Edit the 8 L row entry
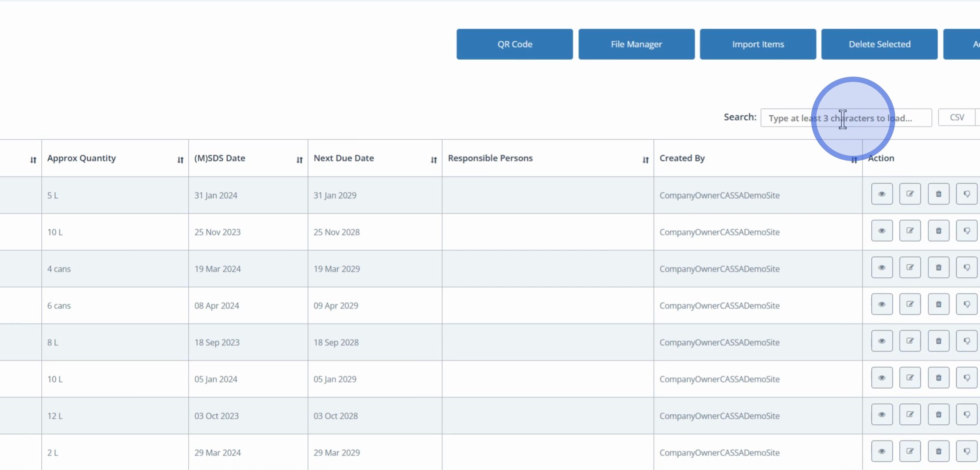This screenshot has height=470, width=980. pyautogui.click(x=910, y=341)
